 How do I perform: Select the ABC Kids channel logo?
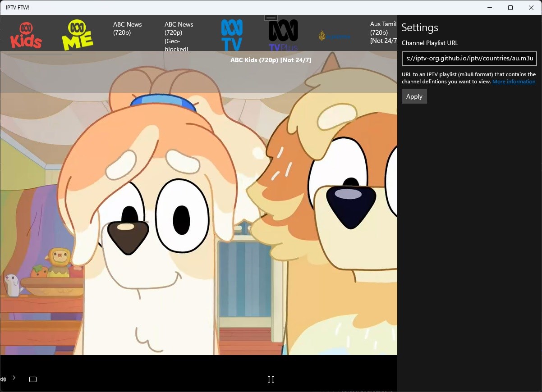pyautogui.click(x=26, y=35)
